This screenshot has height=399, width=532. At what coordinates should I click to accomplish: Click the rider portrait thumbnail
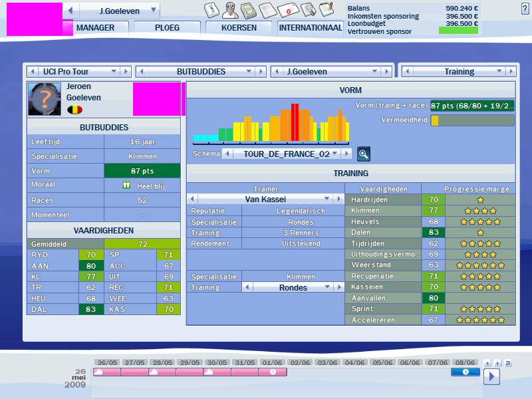(x=45, y=99)
